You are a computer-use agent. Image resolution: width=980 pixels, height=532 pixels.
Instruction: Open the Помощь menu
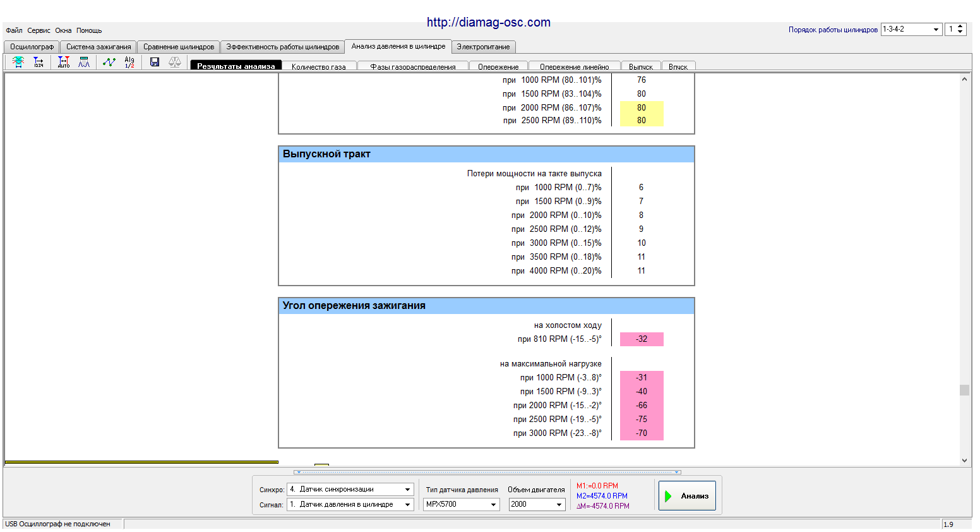89,30
